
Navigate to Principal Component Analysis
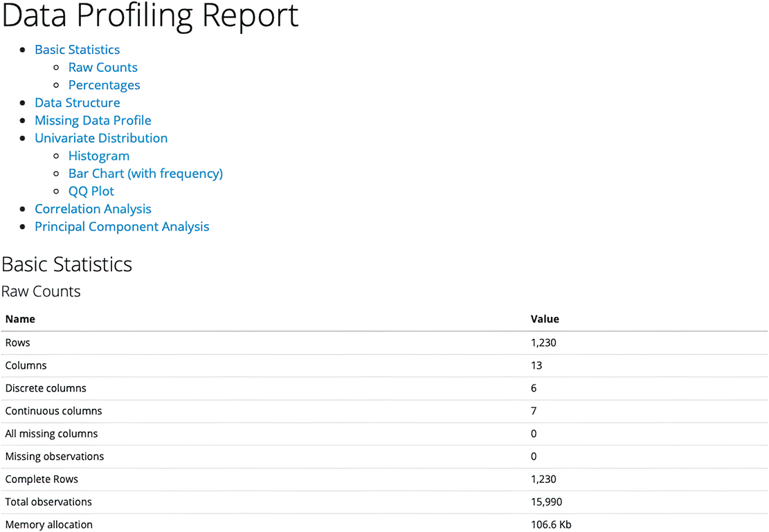122,226
